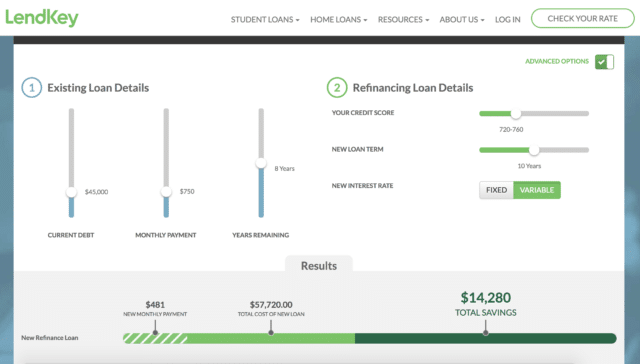The height and width of the screenshot is (364, 640).
Task: Expand the Home Loans dropdown menu
Action: (338, 20)
